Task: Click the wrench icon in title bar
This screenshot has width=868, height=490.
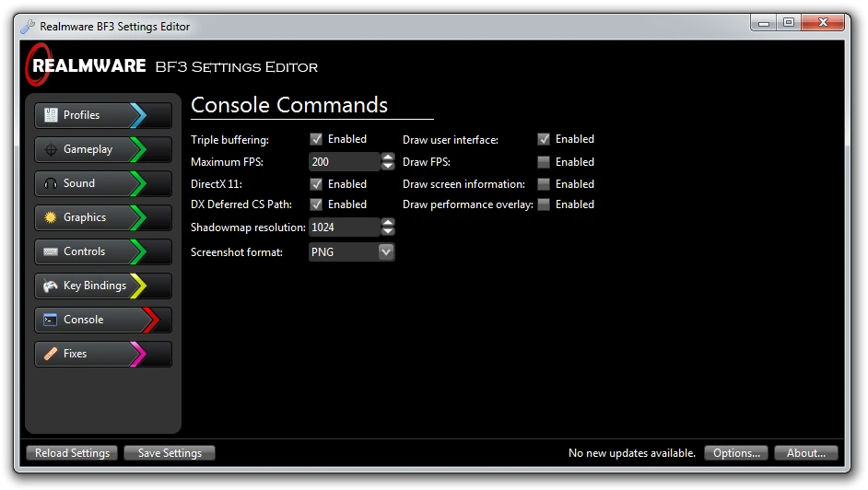Action: pos(28,26)
